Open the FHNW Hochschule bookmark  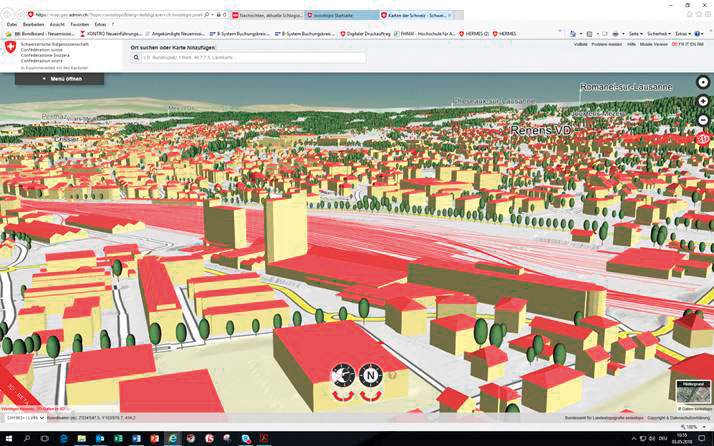(x=424, y=34)
